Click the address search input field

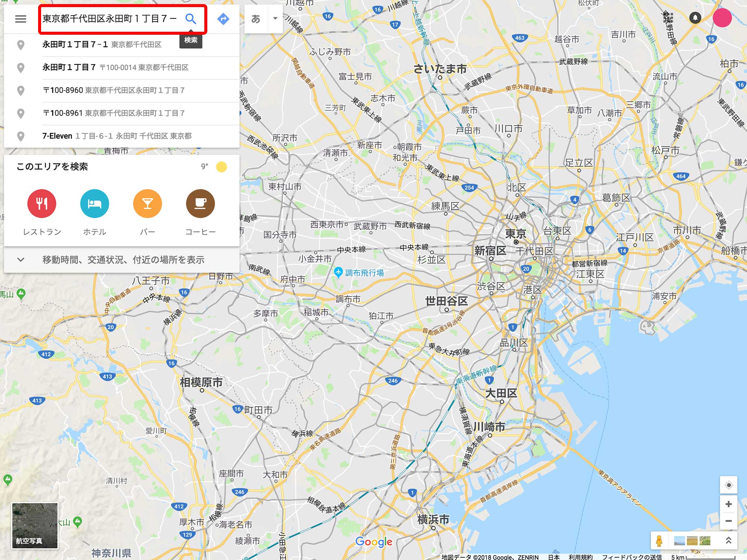110,19
